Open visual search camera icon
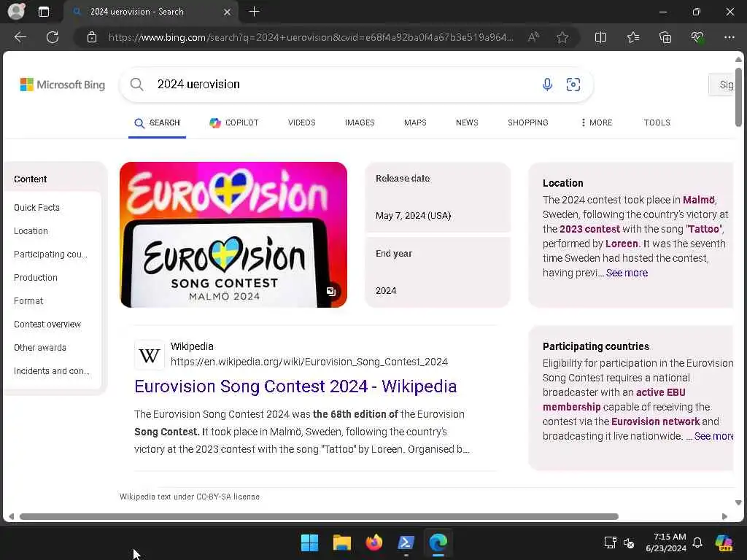The image size is (747, 560). click(573, 85)
